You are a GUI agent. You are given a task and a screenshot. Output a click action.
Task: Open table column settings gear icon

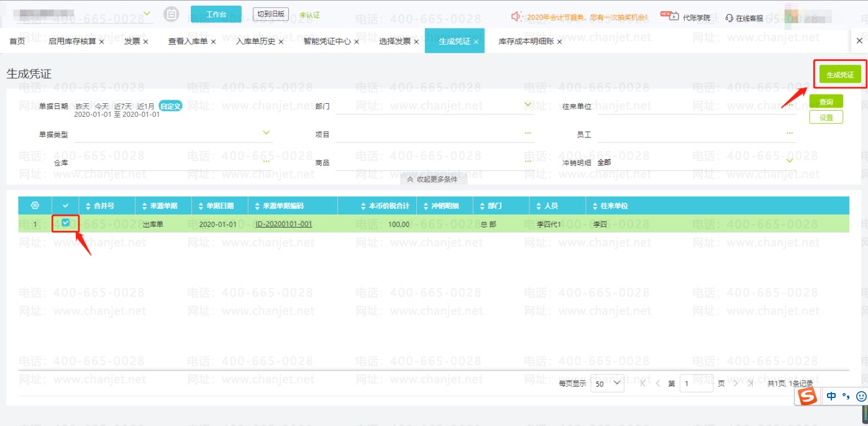tap(35, 206)
